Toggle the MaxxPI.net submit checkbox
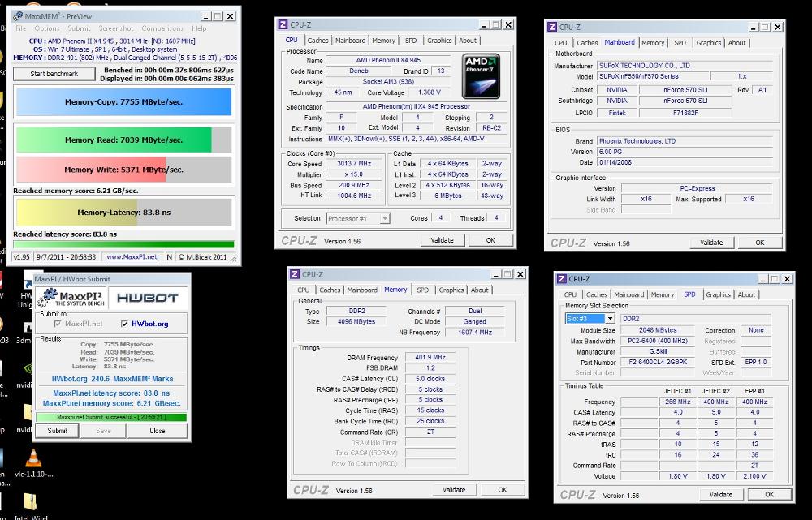Viewport: 812px width, 520px height. tap(57, 324)
